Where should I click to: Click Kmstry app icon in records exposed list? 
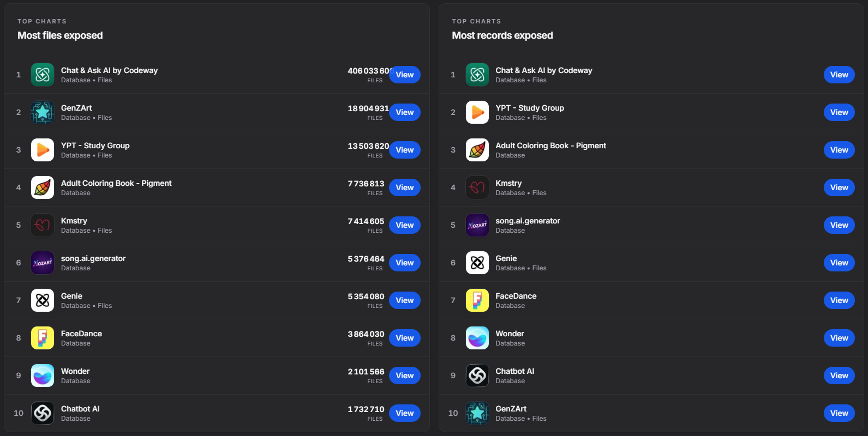pos(477,187)
